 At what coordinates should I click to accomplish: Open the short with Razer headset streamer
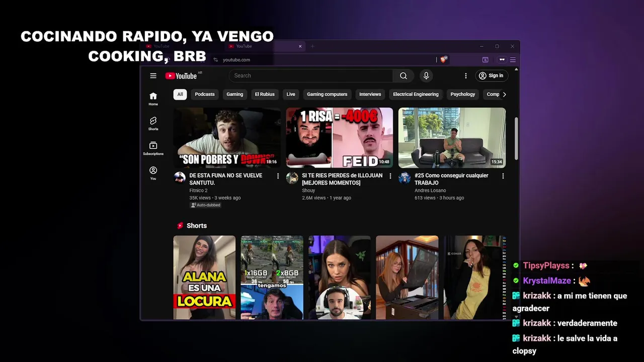point(340,278)
